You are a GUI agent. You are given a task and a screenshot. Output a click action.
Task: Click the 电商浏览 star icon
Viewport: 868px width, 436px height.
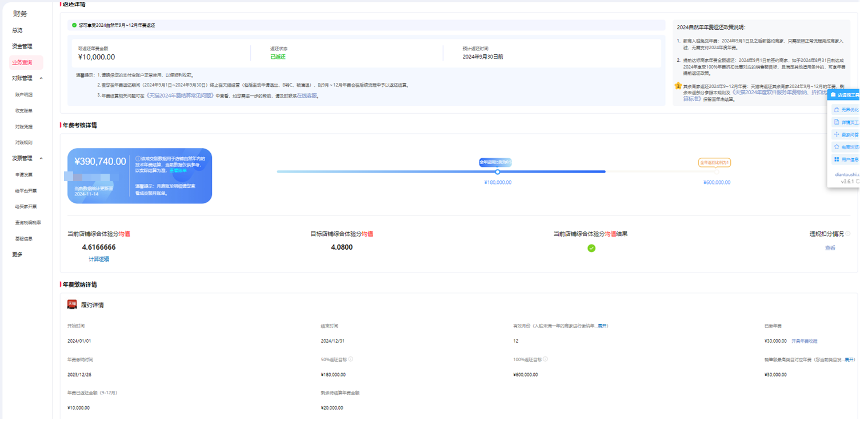pos(837,147)
